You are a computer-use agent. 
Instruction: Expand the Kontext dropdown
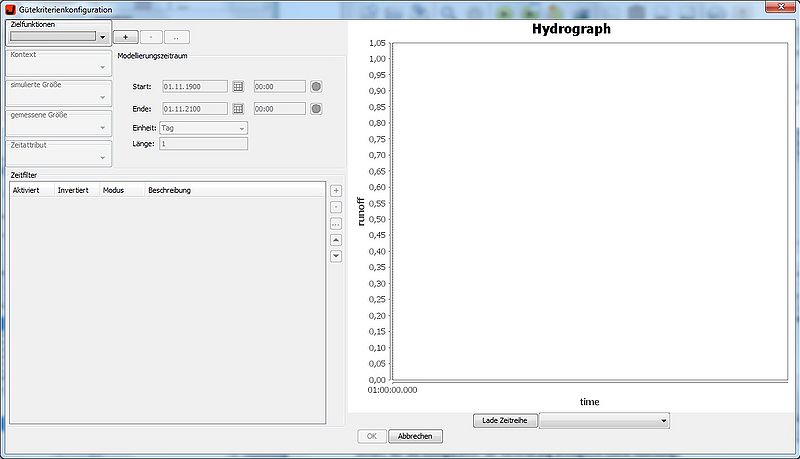(x=102, y=68)
